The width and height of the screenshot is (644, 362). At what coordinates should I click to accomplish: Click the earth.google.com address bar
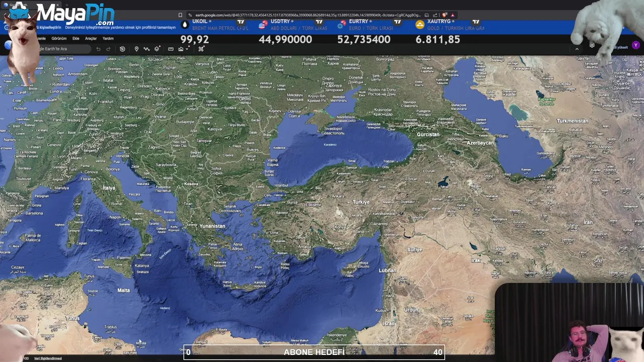coord(307,15)
